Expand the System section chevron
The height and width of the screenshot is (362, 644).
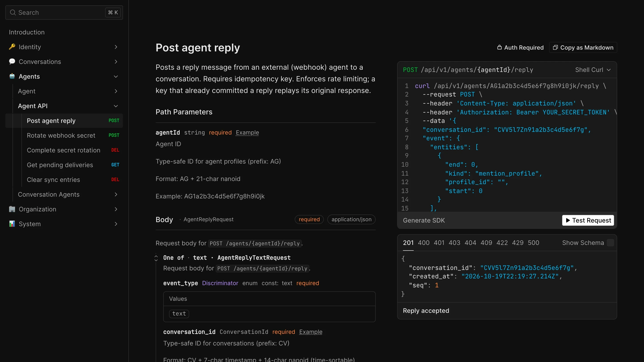tap(116, 224)
